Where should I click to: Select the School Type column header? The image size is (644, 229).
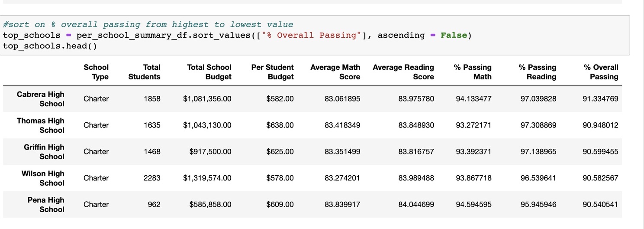click(x=96, y=72)
